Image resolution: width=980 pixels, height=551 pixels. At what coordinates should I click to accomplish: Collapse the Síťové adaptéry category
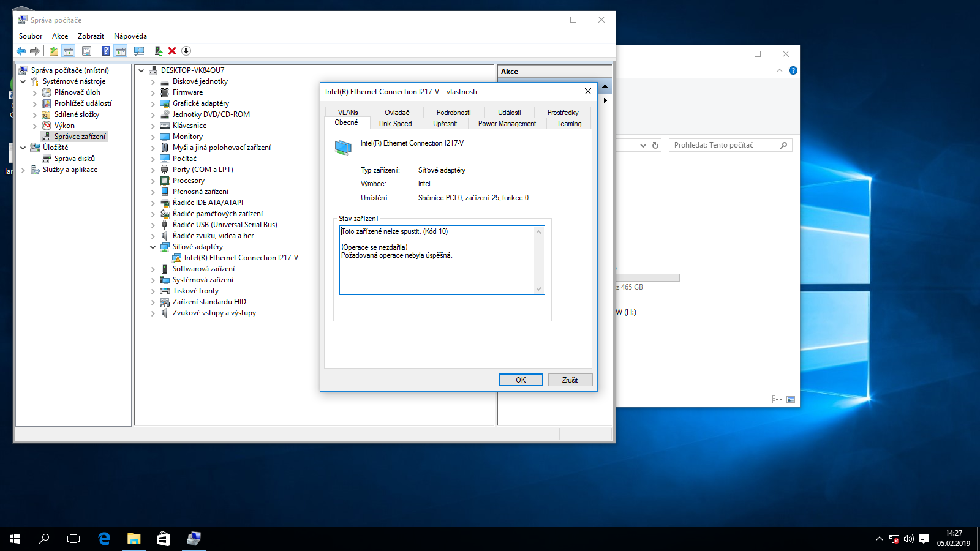(153, 247)
